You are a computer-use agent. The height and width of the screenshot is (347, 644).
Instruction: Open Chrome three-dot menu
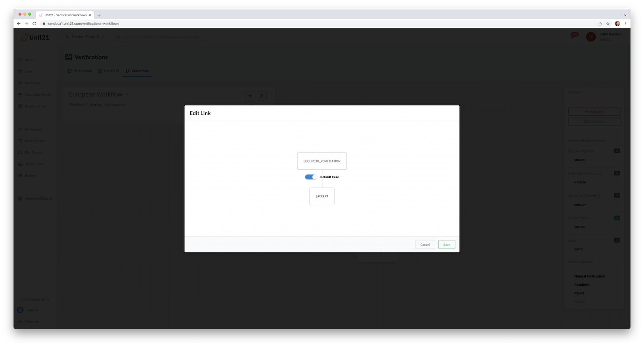[625, 24]
